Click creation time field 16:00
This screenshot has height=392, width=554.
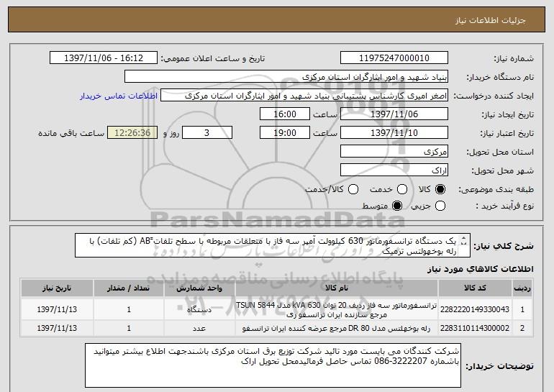(285, 114)
